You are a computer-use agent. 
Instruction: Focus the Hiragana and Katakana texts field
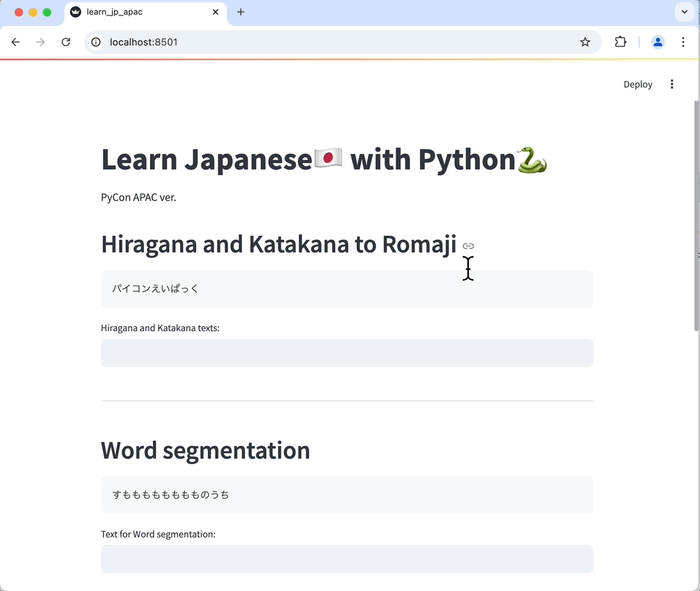click(x=346, y=353)
